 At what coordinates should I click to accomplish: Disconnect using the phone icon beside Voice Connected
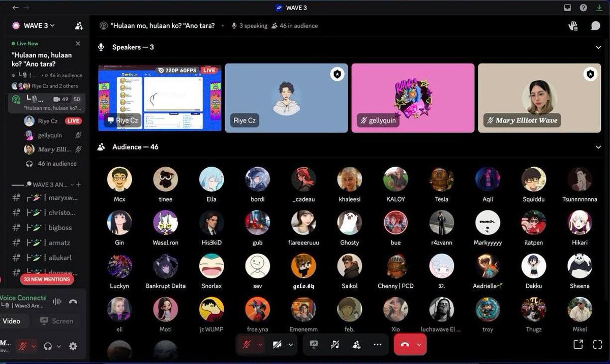(x=73, y=301)
